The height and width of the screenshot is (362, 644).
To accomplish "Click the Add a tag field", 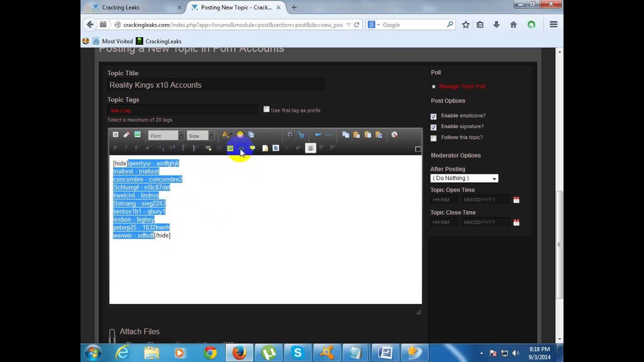I will point(183,110).
